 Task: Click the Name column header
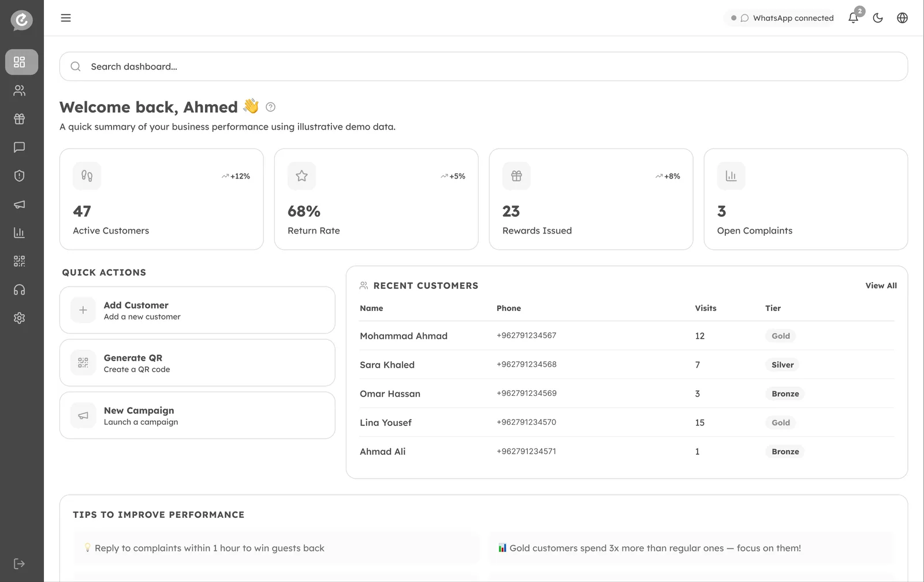pos(371,308)
